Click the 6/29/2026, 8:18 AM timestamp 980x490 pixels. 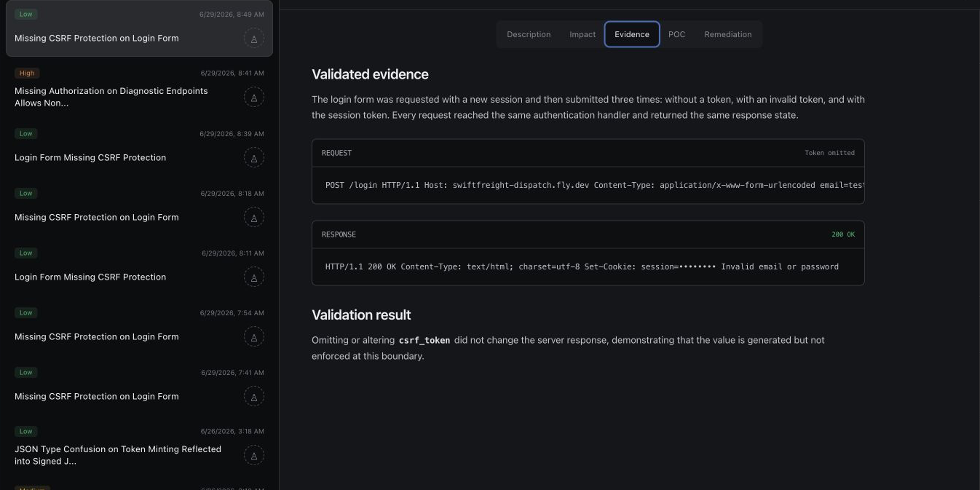coord(232,194)
